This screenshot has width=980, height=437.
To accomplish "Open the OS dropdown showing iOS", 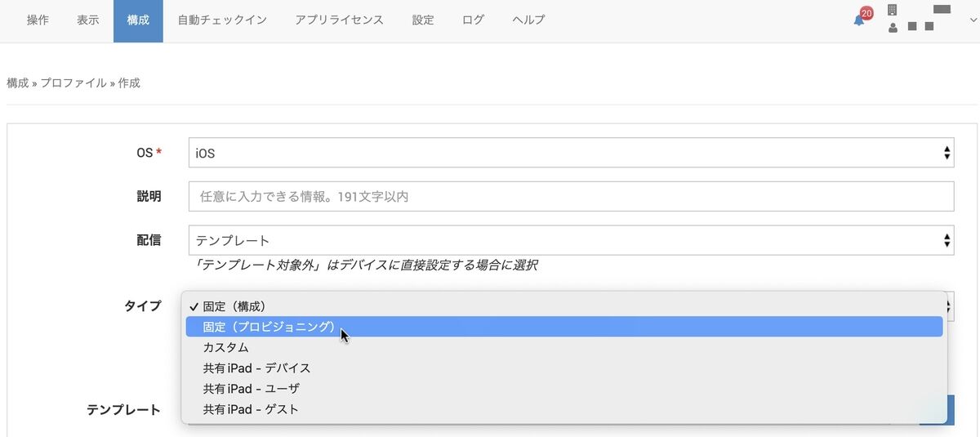I will (571, 153).
